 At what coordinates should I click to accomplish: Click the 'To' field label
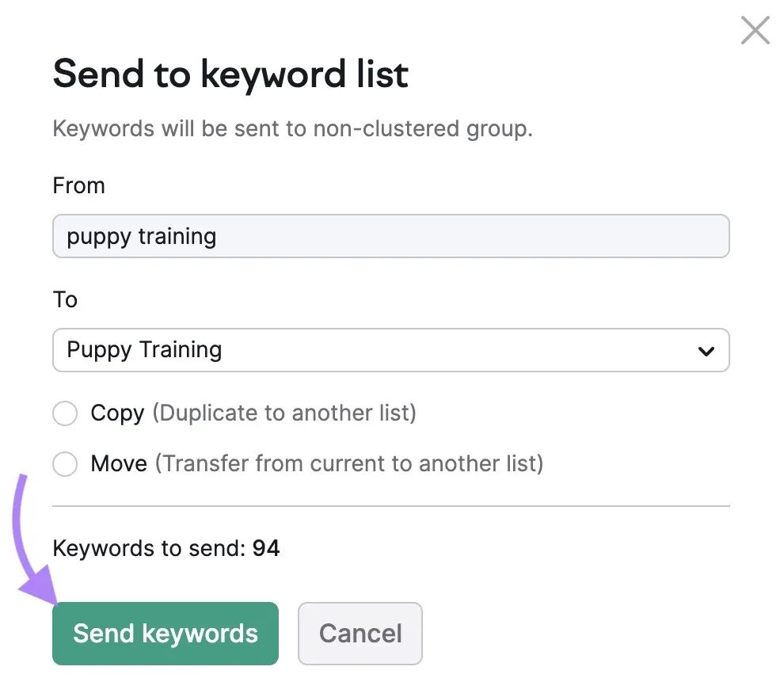coord(65,299)
